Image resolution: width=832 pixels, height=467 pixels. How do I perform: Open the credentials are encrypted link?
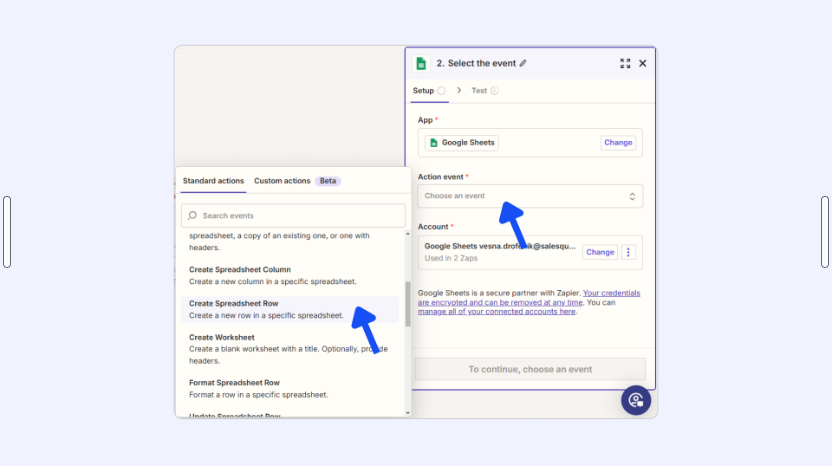[528, 298]
